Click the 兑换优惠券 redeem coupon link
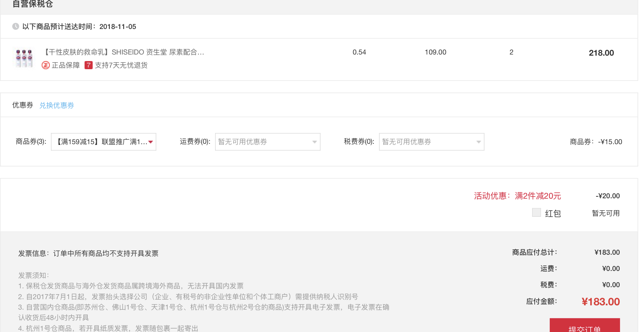Image resolution: width=644 pixels, height=332 pixels. click(57, 105)
